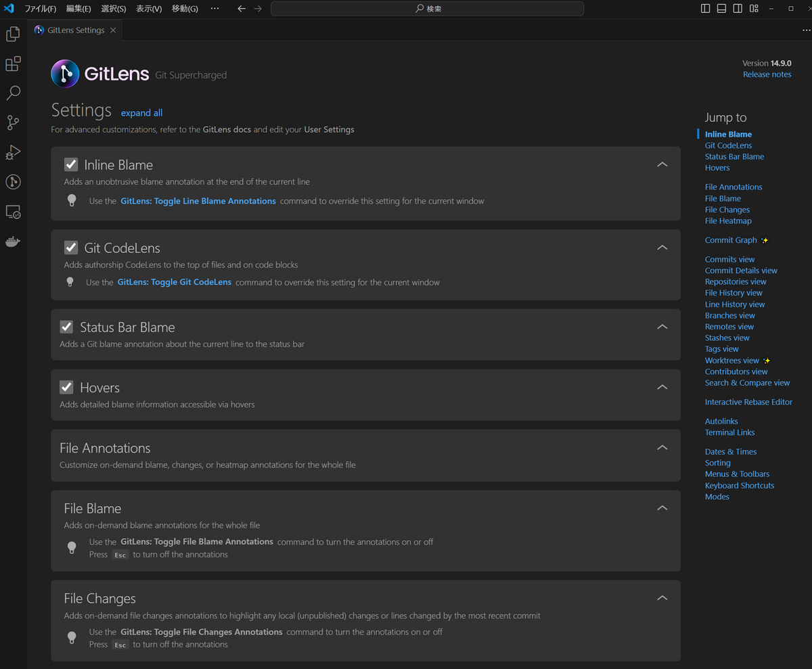
Task: Click the expand all link
Action: click(141, 113)
